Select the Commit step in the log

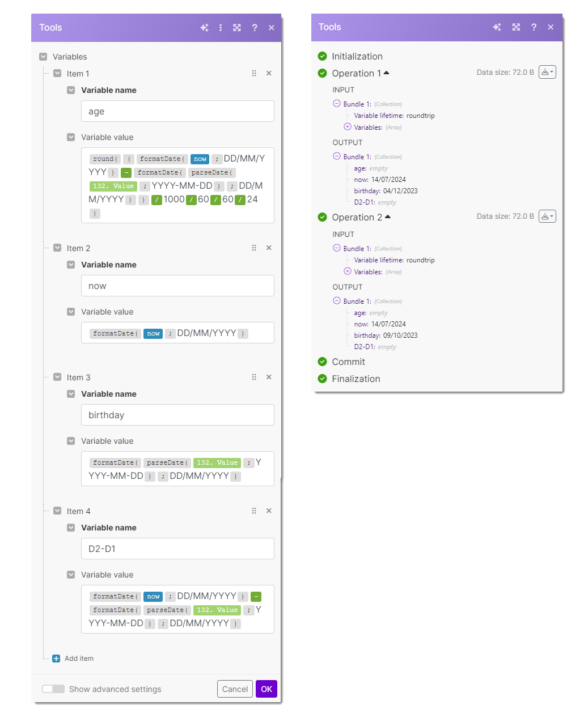pos(348,362)
